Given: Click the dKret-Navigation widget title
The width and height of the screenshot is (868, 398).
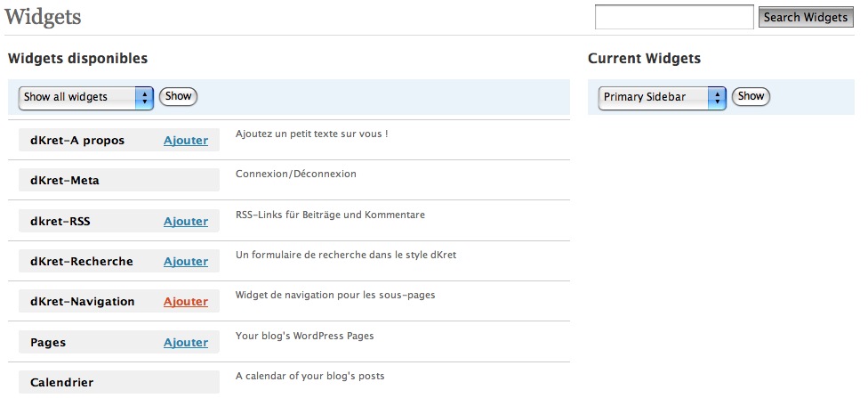Looking at the screenshot, I should (83, 302).
